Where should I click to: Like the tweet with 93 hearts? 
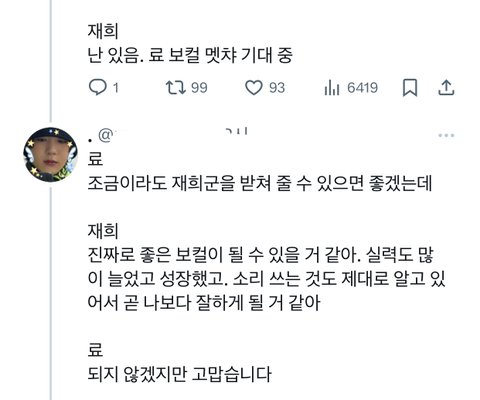(x=254, y=88)
